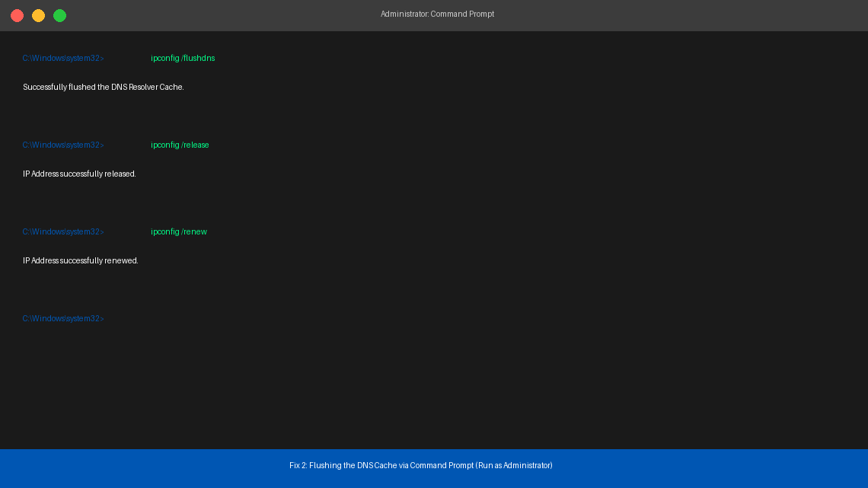Click the third C:\Windows\system32> prompt

63,231
